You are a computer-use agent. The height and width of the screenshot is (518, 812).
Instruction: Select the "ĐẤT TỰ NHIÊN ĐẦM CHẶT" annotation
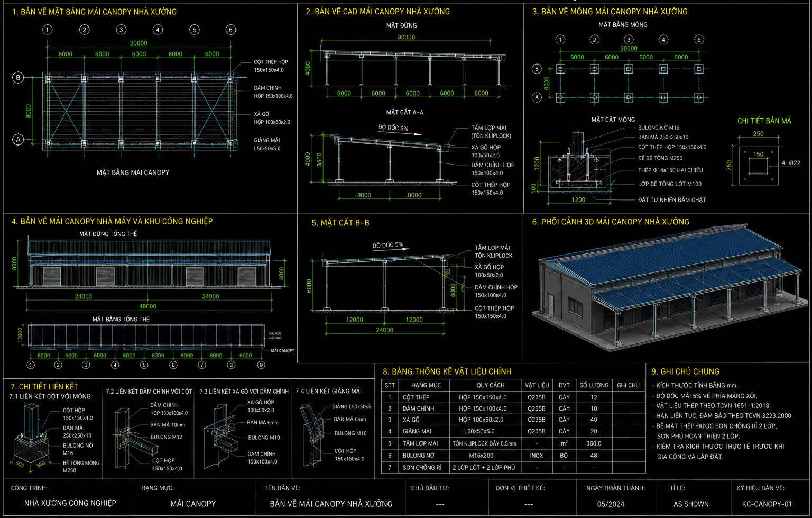point(672,200)
